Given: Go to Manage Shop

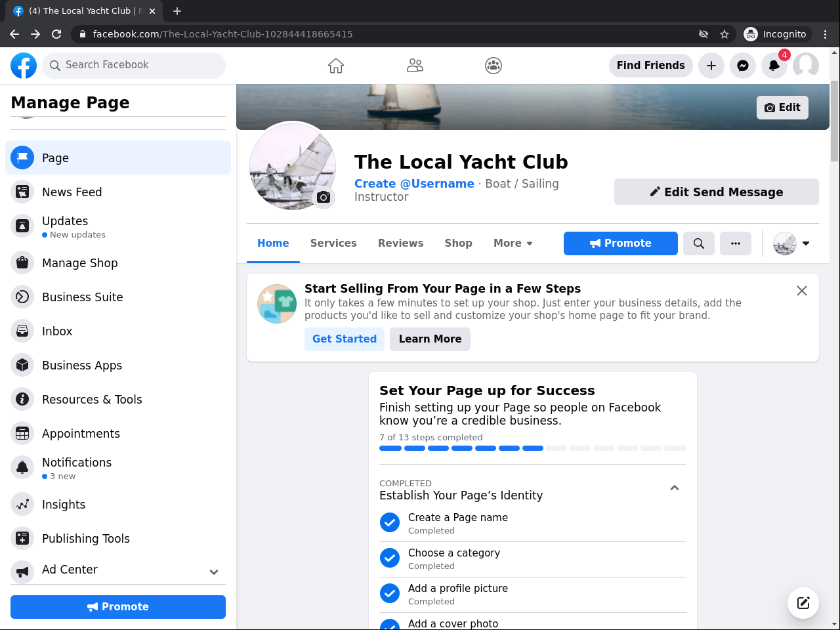Looking at the screenshot, I should (118, 263).
